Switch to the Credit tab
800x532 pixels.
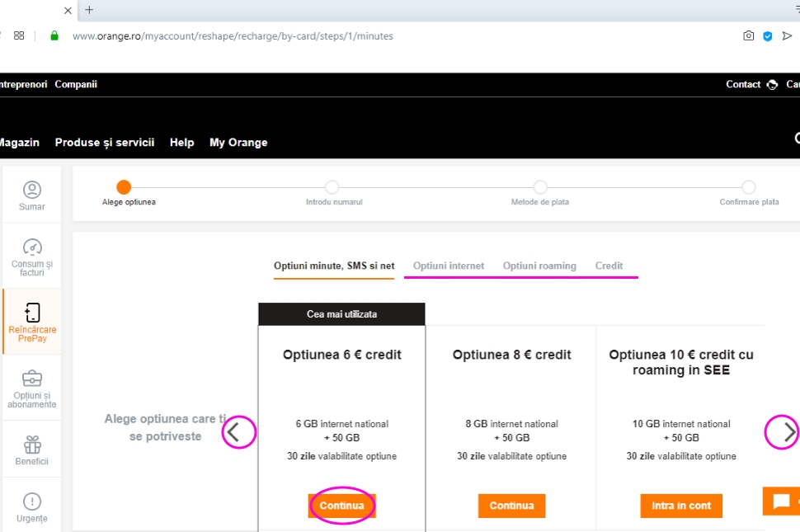pos(609,266)
